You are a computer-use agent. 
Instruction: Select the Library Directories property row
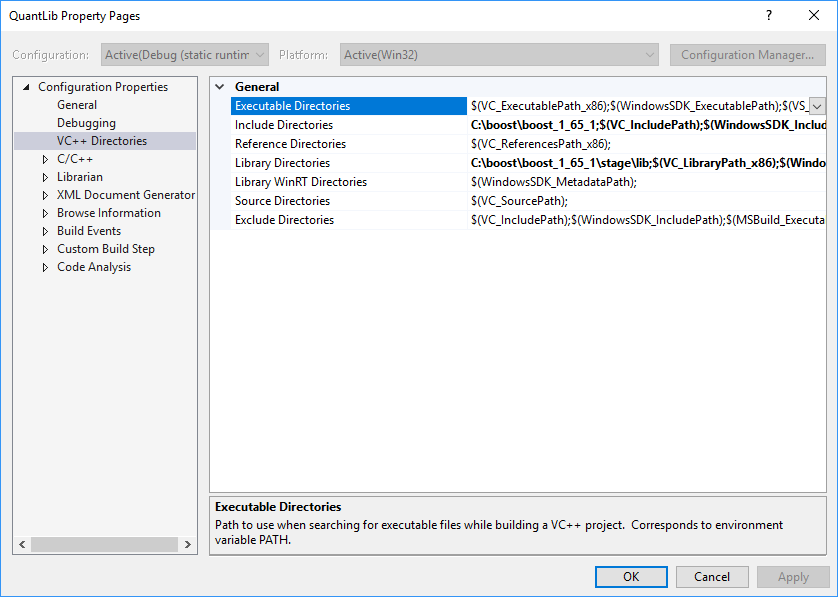pos(282,163)
